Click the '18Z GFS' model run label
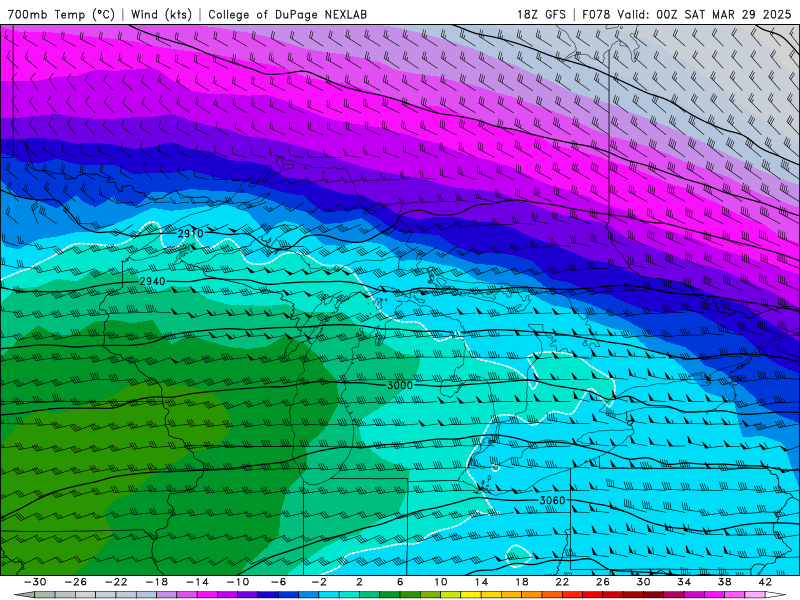This screenshot has height=600, width=800. point(541,14)
